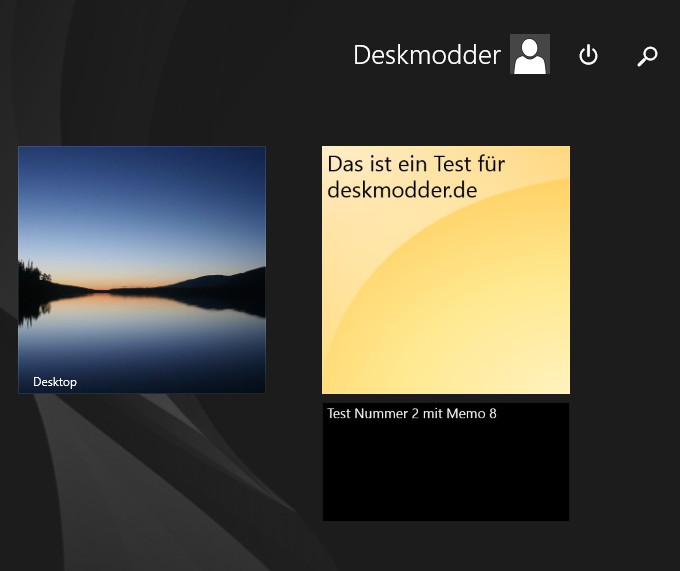Open the search magnifier icon
680x571 pixels.
(x=647, y=56)
